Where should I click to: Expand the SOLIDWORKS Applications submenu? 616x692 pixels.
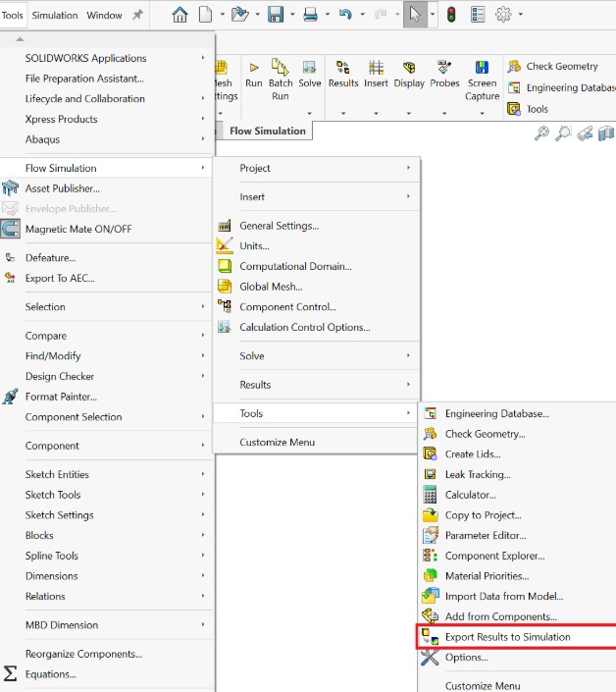coord(106,58)
